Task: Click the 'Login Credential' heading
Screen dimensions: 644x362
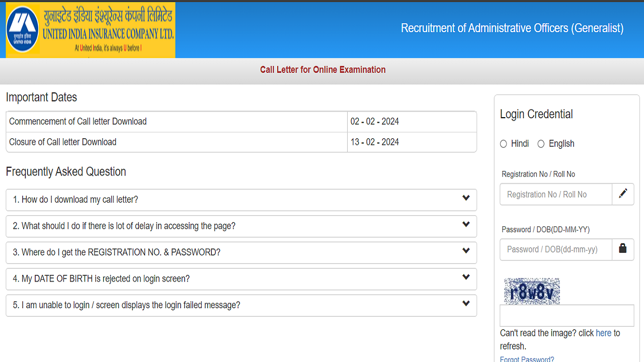Action: (x=536, y=114)
